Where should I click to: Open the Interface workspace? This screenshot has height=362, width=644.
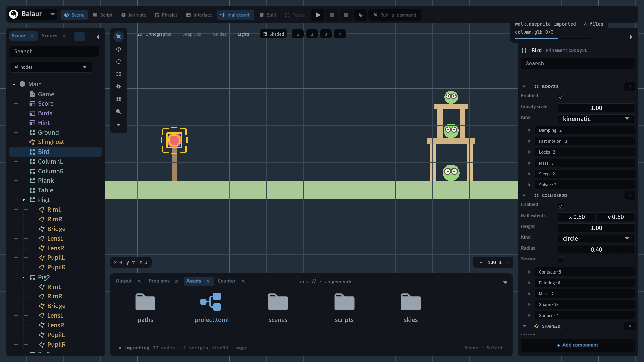click(199, 15)
